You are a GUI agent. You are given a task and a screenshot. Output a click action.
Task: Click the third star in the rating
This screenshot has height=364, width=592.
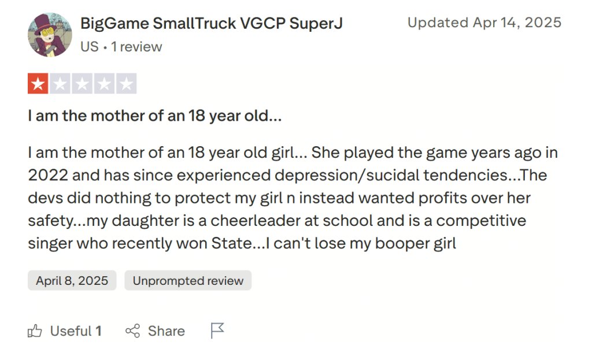pos(82,83)
